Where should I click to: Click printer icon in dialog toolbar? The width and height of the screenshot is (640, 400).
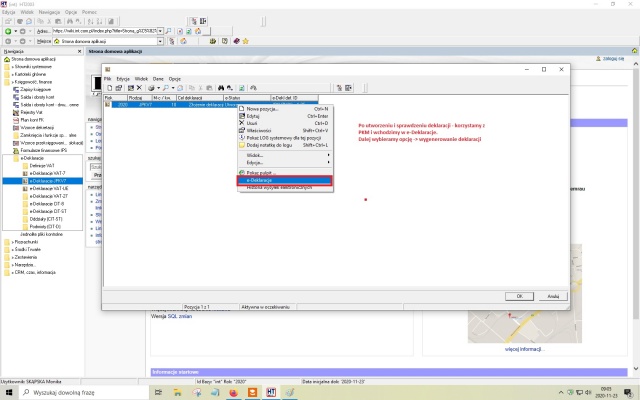[151, 88]
